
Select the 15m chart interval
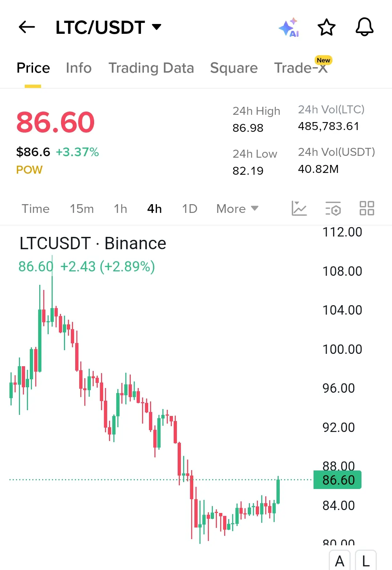coord(82,209)
